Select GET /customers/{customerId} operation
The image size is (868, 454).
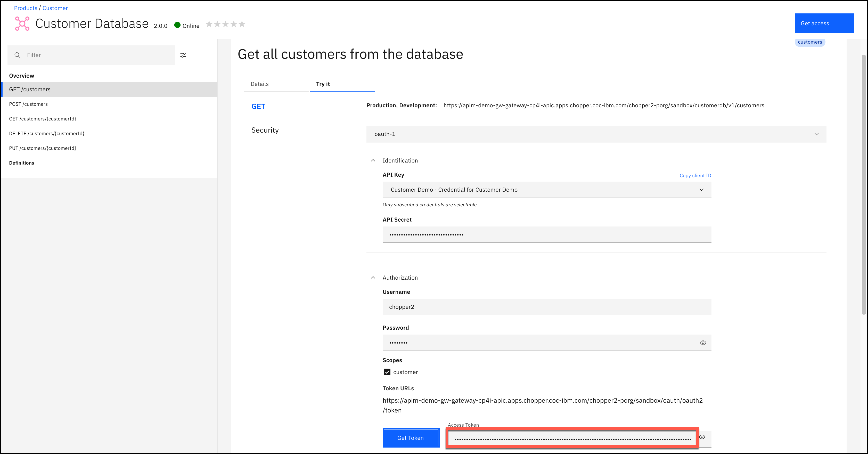tap(109, 119)
